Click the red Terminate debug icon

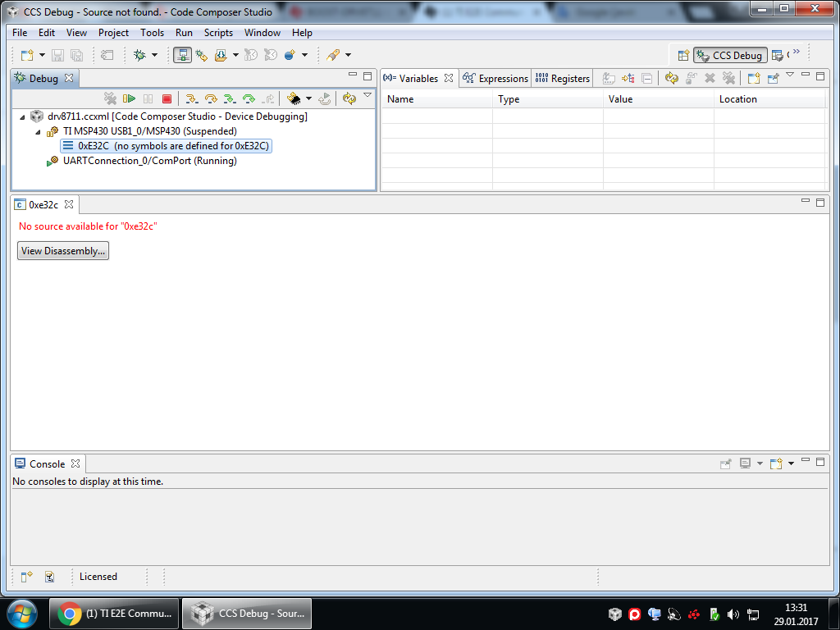167,98
